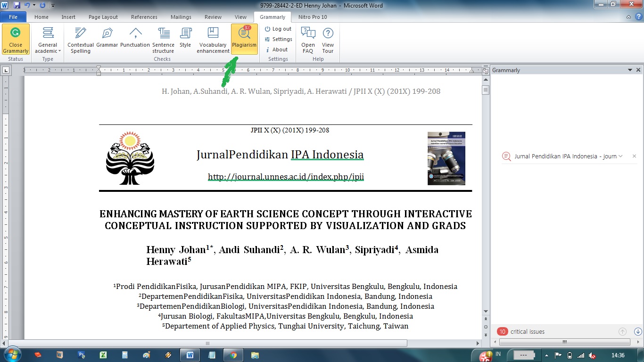Screen dimensions: 644x362
Task: Open Grammarly Settings
Action: click(x=278, y=39)
